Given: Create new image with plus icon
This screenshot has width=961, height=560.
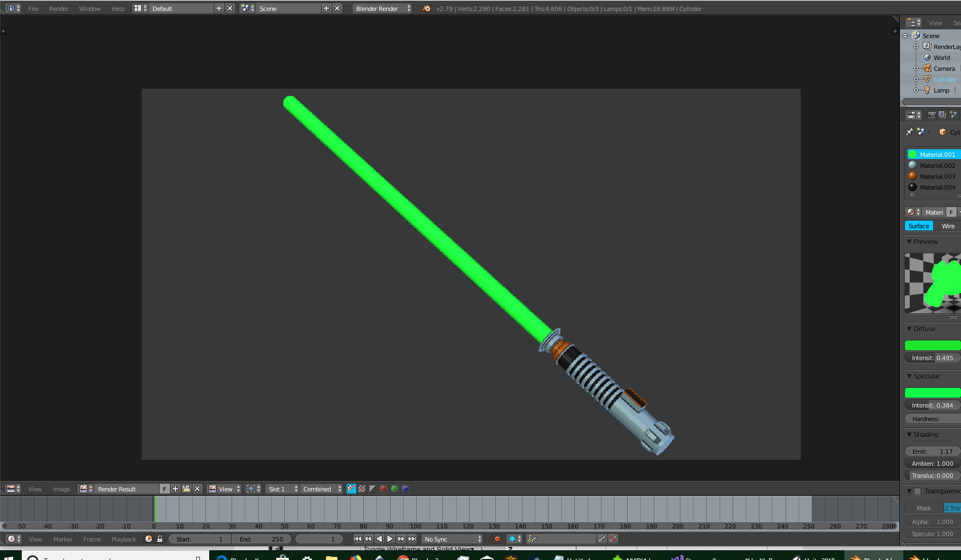Looking at the screenshot, I should 175,489.
